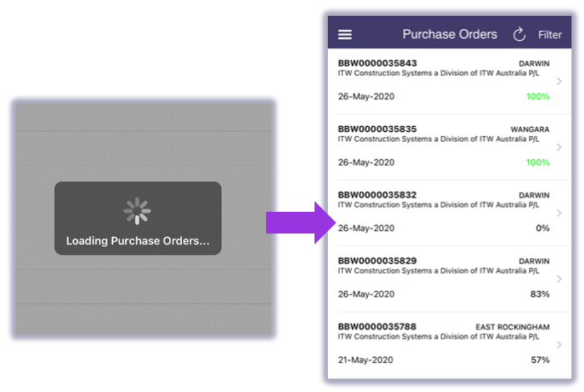Image resolution: width=584 pixels, height=392 pixels.
Task: Click chevron arrow for order BBW0000035788
Action: pos(559,344)
